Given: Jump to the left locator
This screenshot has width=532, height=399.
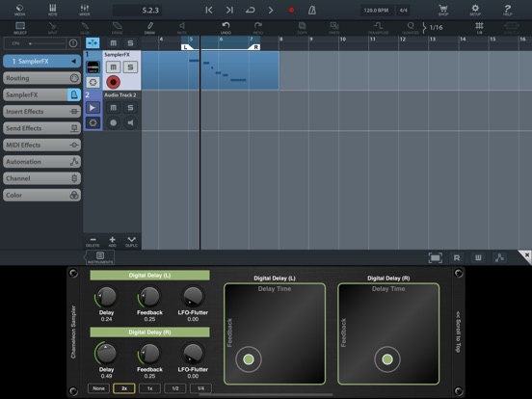Looking at the screenshot, I should 209,11.
